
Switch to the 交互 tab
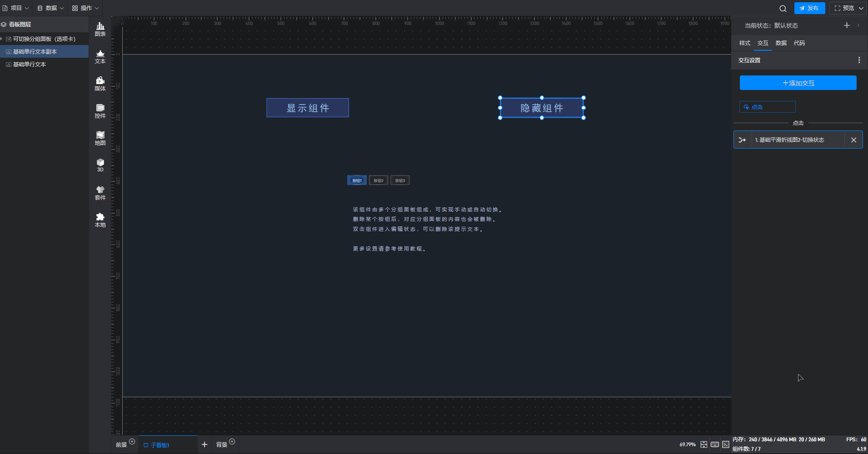[763, 43]
